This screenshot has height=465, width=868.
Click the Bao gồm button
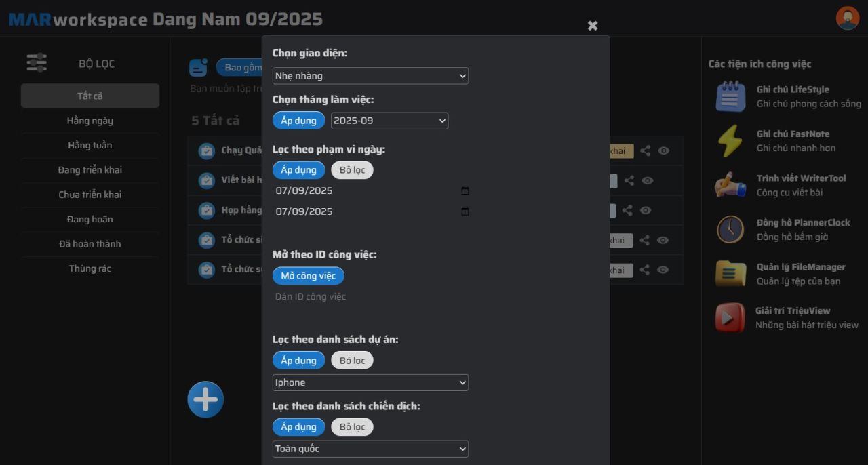coord(239,68)
